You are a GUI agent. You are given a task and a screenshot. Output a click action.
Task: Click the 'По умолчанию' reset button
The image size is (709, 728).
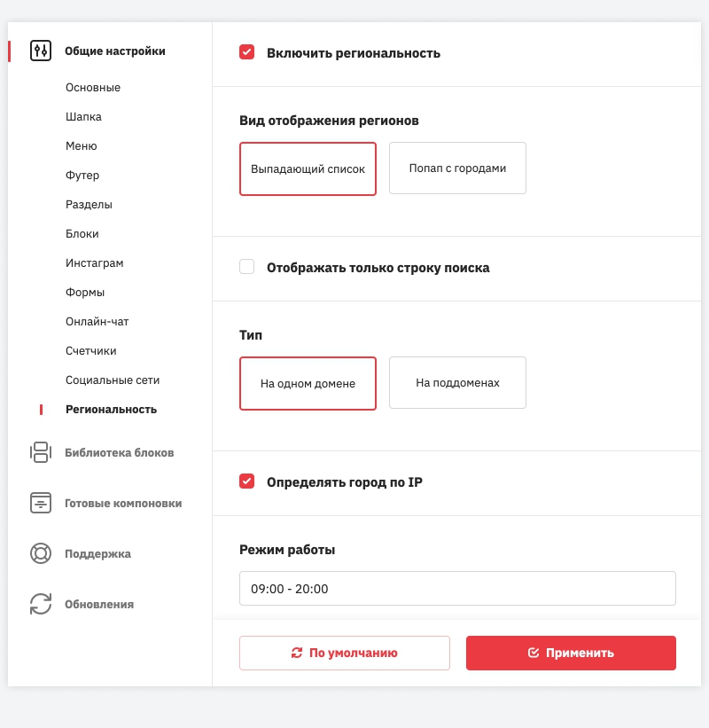pyautogui.click(x=344, y=653)
